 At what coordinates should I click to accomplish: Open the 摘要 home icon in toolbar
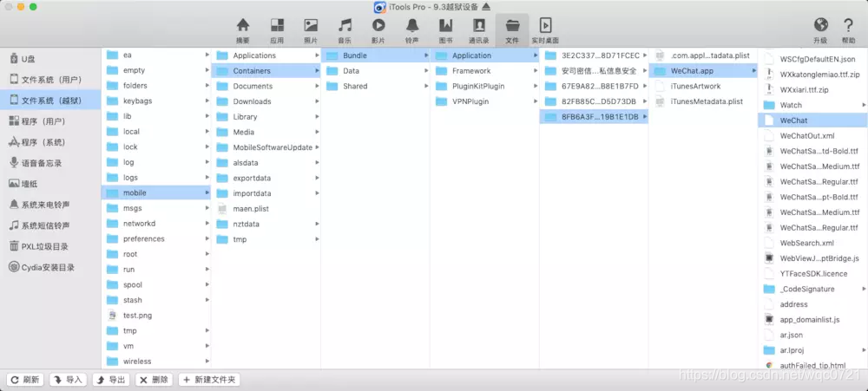(242, 30)
